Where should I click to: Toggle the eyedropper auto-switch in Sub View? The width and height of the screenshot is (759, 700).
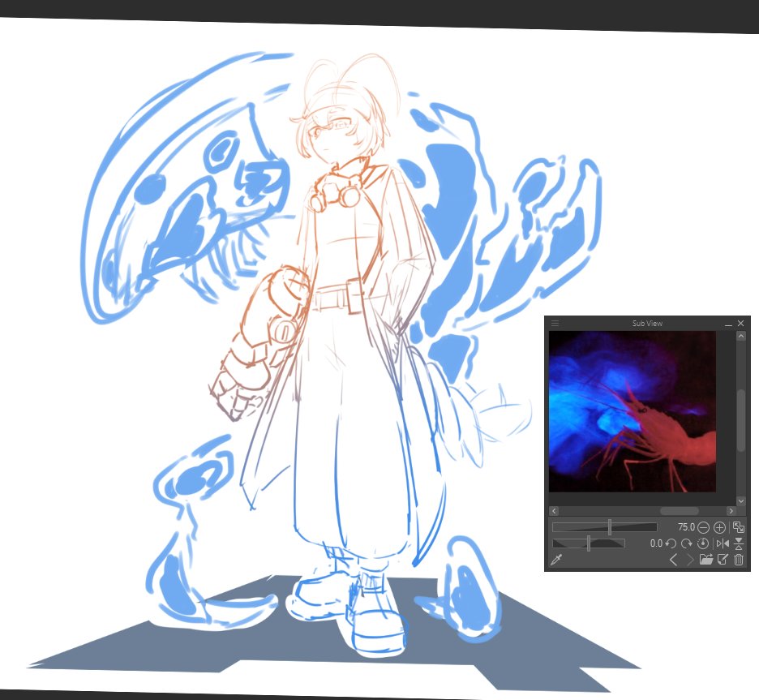click(556, 560)
